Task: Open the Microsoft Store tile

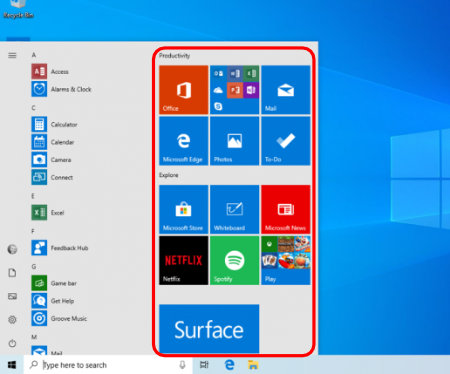Action: 184,209
